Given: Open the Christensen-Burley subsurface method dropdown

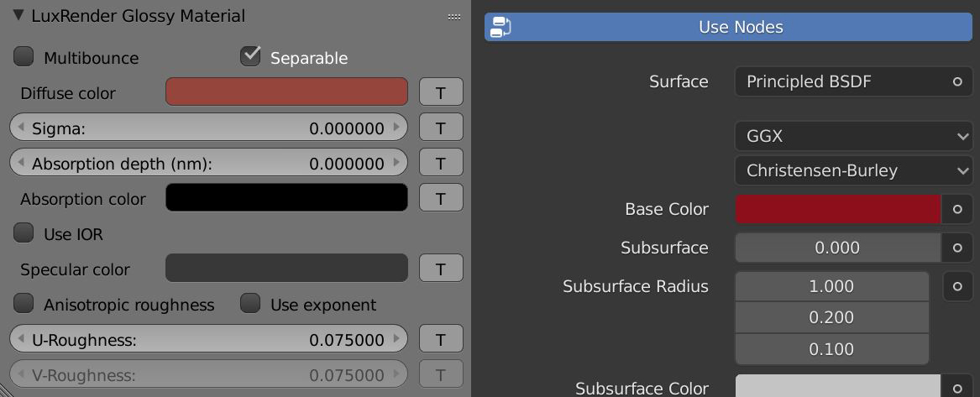Looking at the screenshot, I should (853, 170).
